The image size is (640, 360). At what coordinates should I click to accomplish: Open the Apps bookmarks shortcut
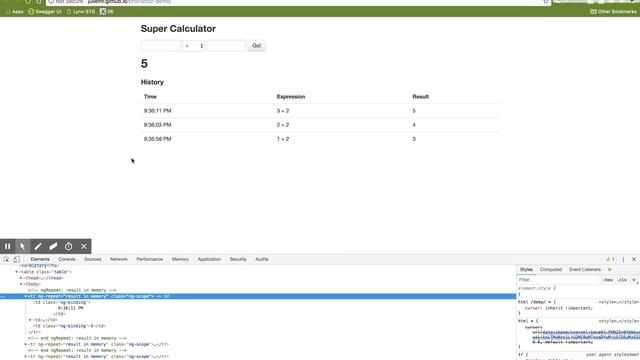[14, 11]
